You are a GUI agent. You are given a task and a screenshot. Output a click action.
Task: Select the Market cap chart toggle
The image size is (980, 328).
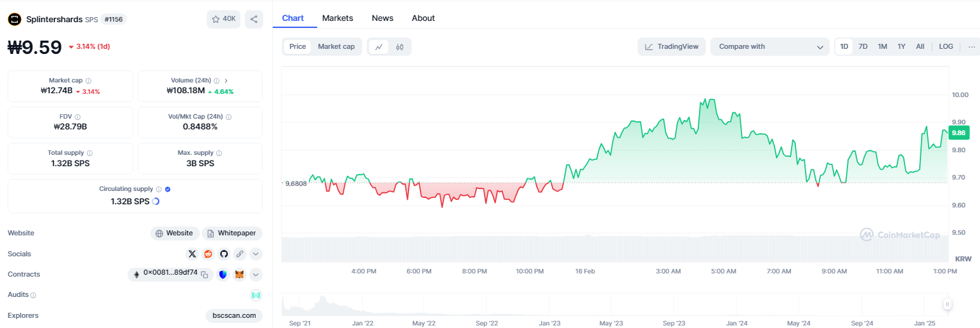pos(336,46)
